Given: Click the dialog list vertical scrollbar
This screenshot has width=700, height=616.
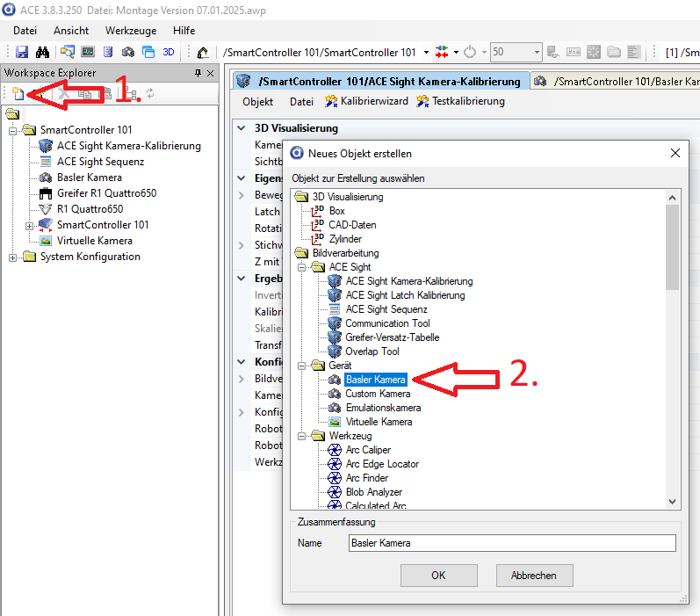Looking at the screenshot, I should (672, 351).
